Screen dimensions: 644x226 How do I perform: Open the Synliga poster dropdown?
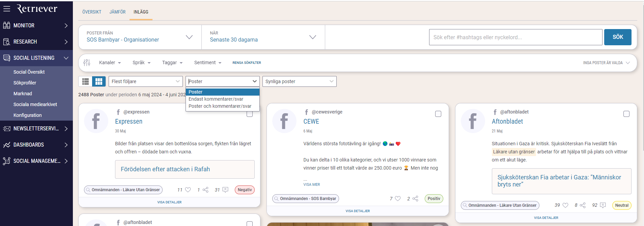300,81
